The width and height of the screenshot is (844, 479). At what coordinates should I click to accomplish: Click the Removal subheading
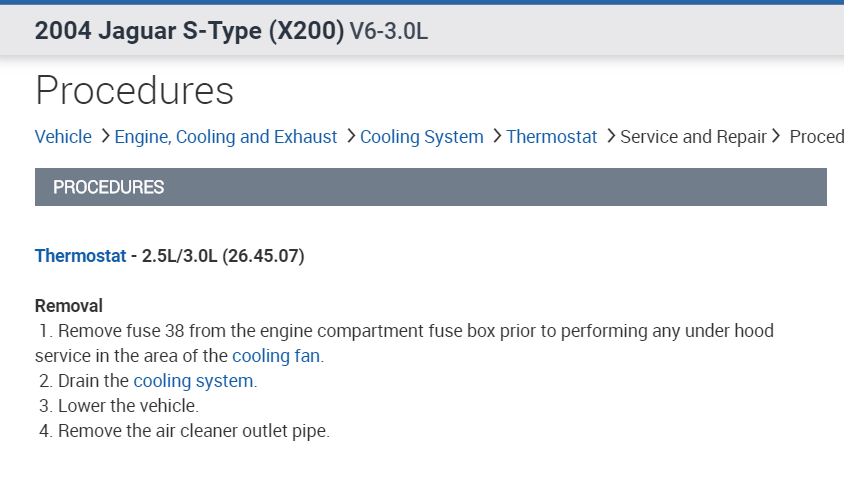click(x=69, y=306)
